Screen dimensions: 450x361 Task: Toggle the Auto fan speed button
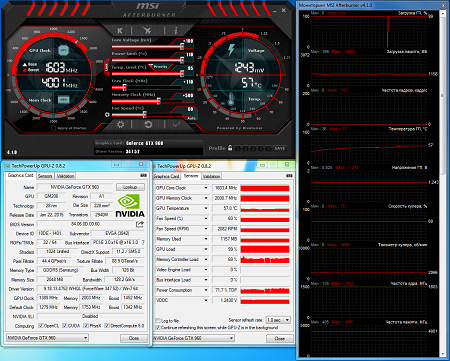click(191, 118)
